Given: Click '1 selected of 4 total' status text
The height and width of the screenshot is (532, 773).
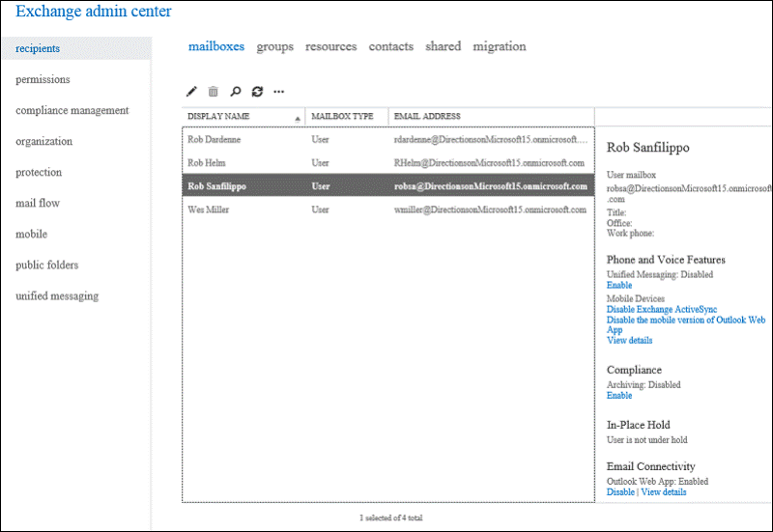Looking at the screenshot, I should (x=391, y=518).
